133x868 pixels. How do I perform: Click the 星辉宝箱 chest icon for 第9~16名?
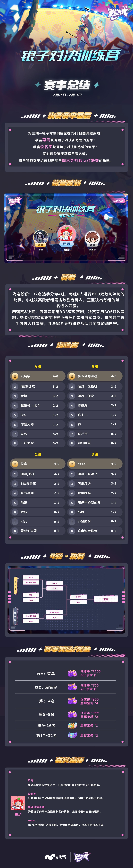click(72, 725)
